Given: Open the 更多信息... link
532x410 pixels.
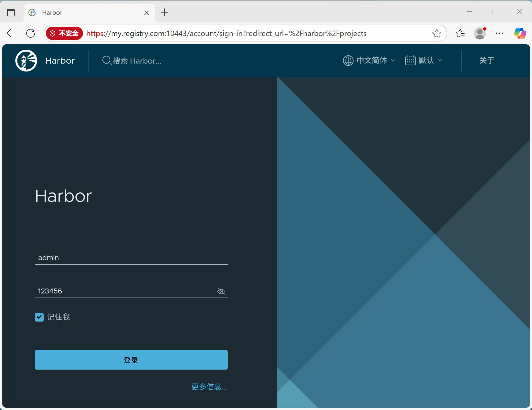Looking at the screenshot, I should click(x=209, y=387).
